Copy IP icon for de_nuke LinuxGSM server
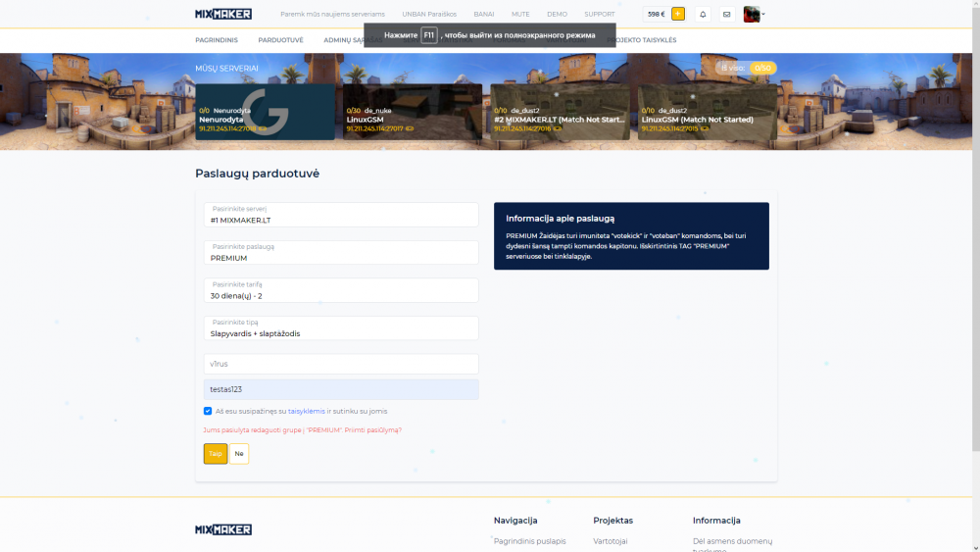 pyautogui.click(x=410, y=128)
